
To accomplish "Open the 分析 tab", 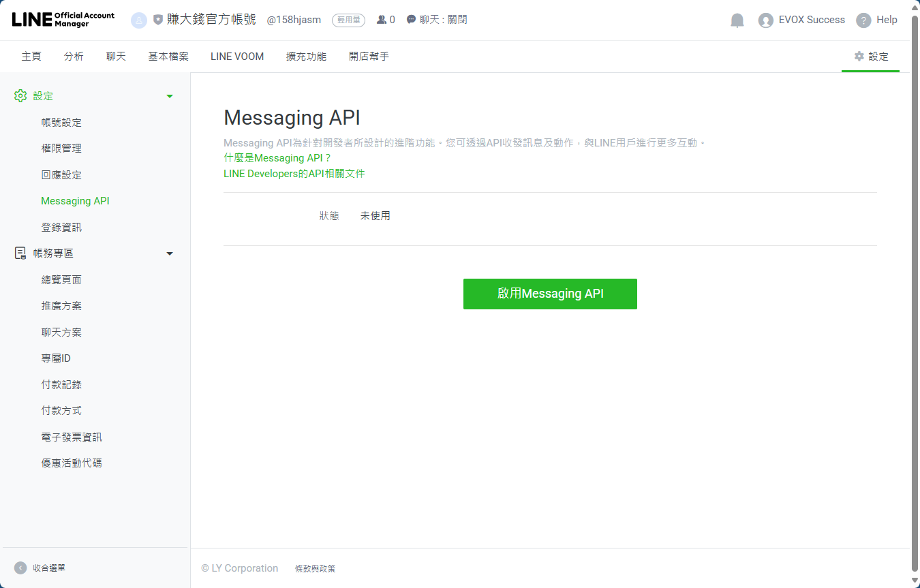I will pos(74,57).
